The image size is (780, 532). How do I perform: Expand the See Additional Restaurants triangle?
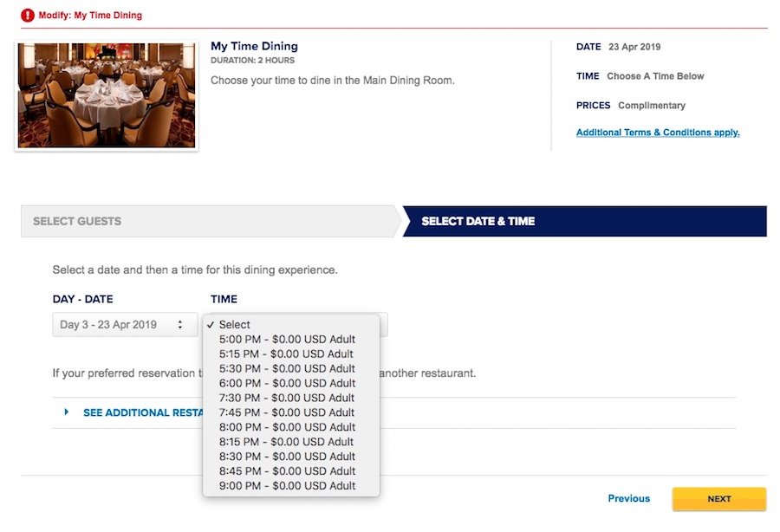point(66,412)
